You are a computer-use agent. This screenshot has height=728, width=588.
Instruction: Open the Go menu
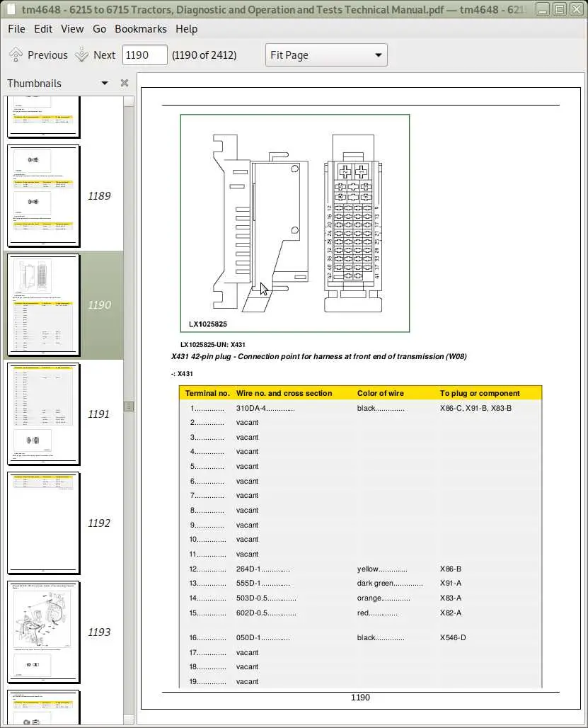pos(99,29)
